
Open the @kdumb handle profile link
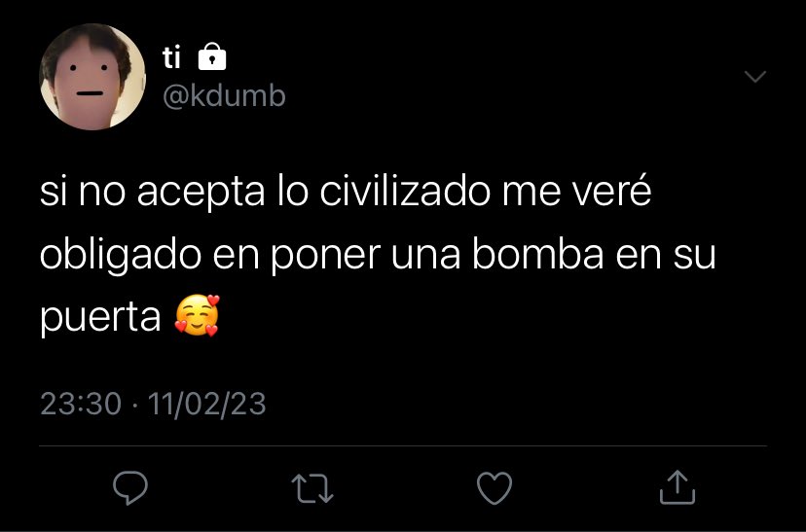[x=224, y=95]
